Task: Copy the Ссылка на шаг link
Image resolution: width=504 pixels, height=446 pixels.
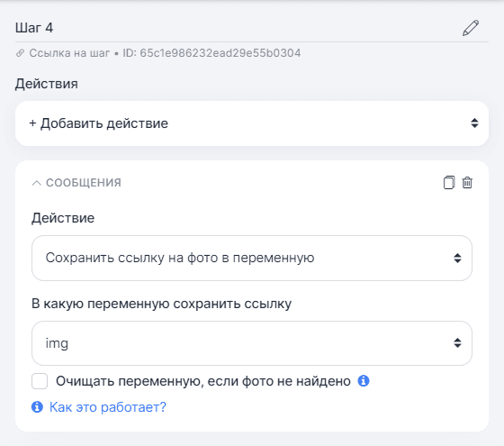Action: pos(69,53)
